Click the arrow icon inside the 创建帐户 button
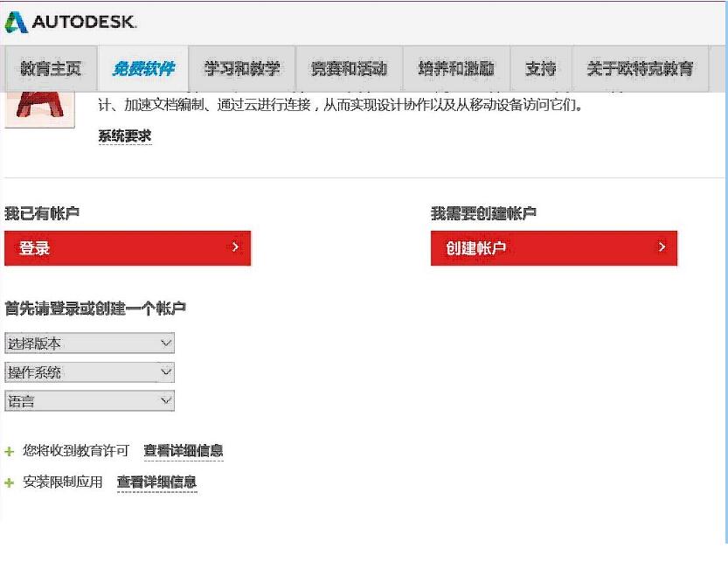The image size is (728, 576). [661, 247]
